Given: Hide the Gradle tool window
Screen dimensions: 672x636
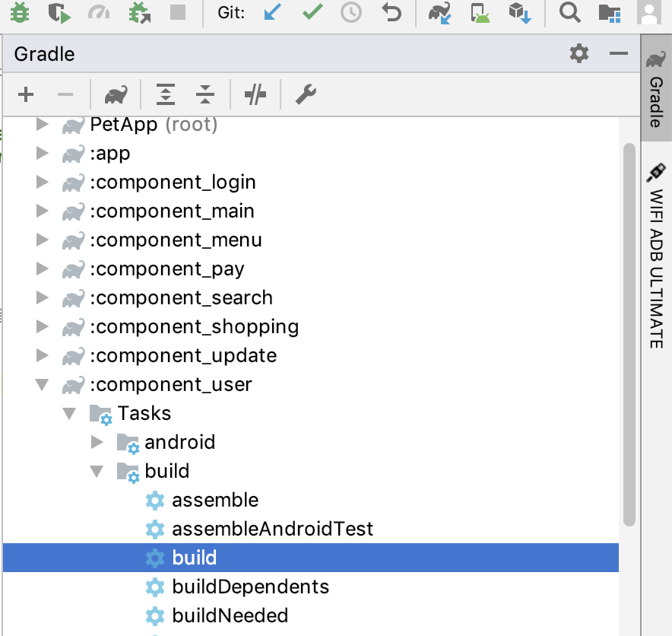Looking at the screenshot, I should [x=619, y=53].
